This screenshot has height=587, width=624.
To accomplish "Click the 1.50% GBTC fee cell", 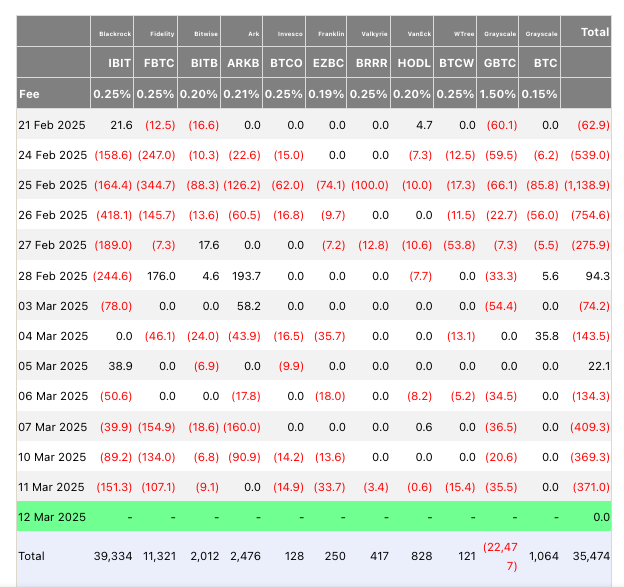I will [x=497, y=94].
